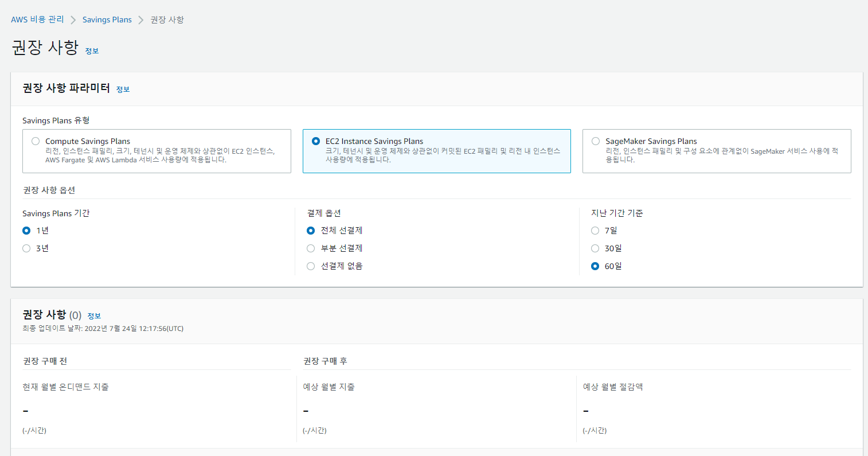This screenshot has height=456, width=868.
Task: Open 정보 link beside 권장 사항 파라미터
Action: point(123,89)
